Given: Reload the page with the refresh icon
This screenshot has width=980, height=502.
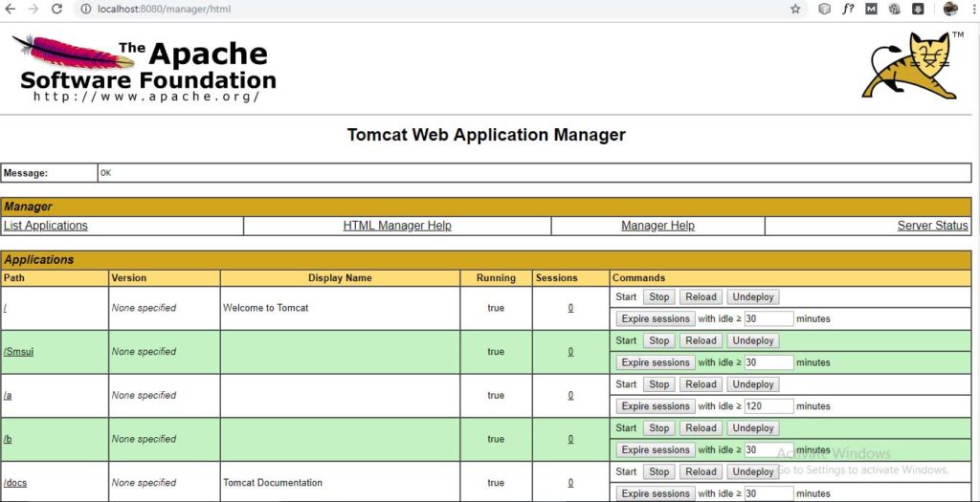Looking at the screenshot, I should coord(56,9).
